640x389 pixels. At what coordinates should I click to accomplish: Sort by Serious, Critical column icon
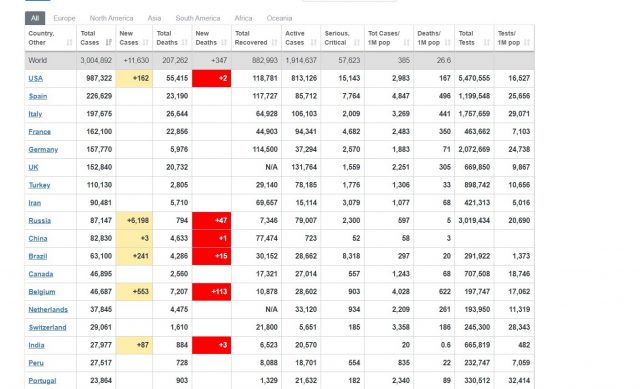[x=357, y=42]
